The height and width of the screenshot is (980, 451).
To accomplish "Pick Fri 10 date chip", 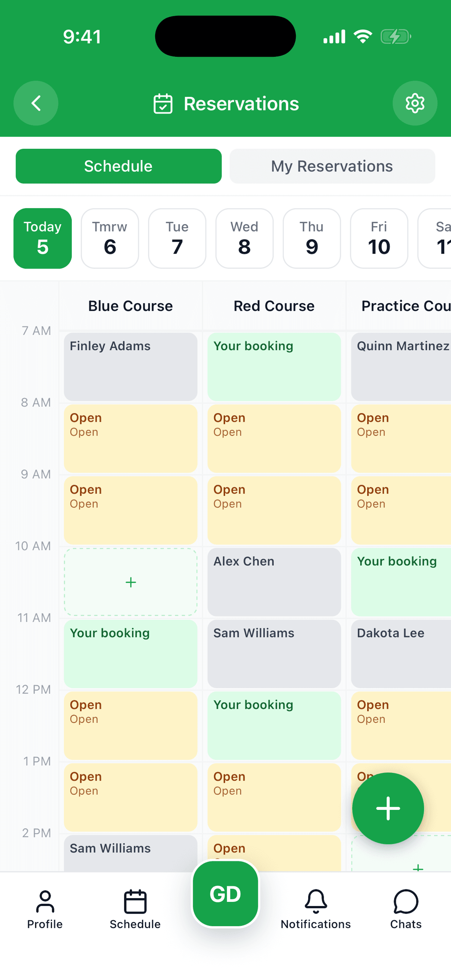I will pos(379,238).
